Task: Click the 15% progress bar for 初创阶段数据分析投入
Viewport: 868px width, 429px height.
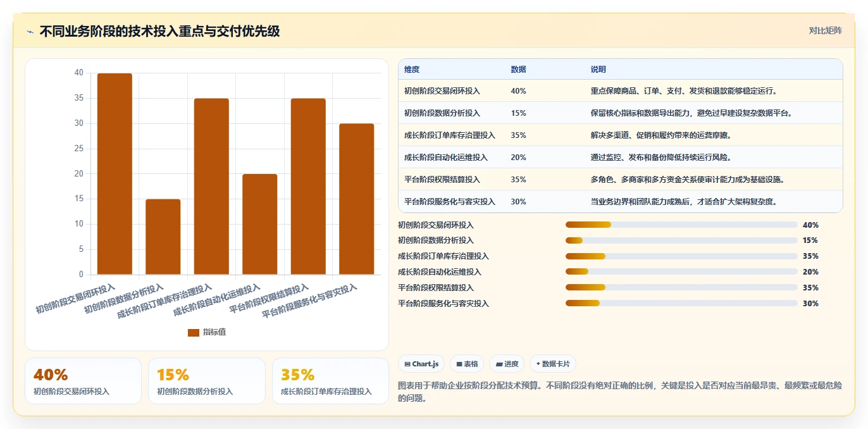Action: point(681,240)
